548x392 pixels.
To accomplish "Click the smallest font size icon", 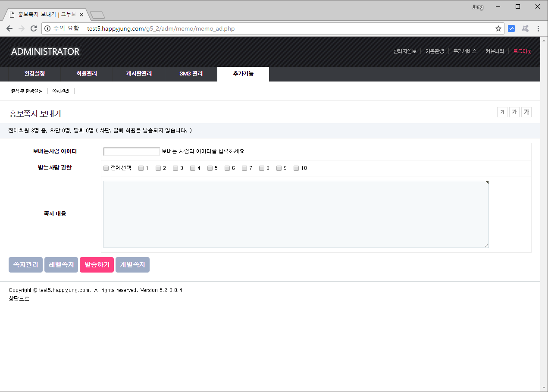I will [x=502, y=112].
